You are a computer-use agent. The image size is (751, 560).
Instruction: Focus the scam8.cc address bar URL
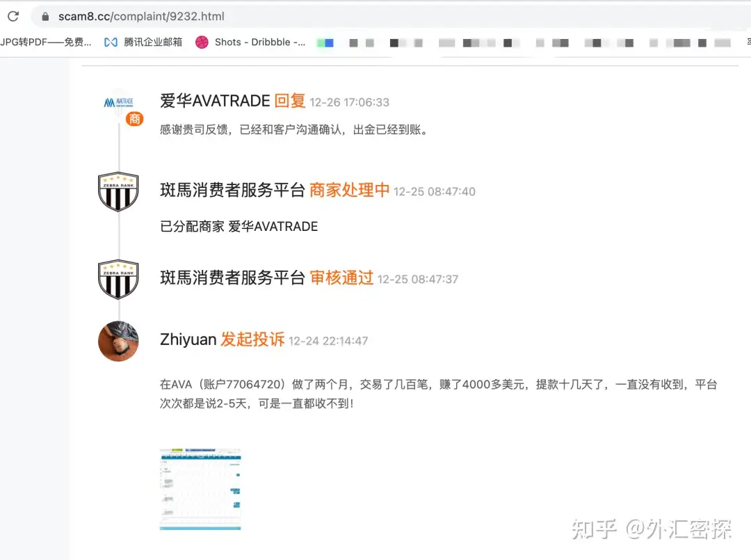[x=141, y=16]
